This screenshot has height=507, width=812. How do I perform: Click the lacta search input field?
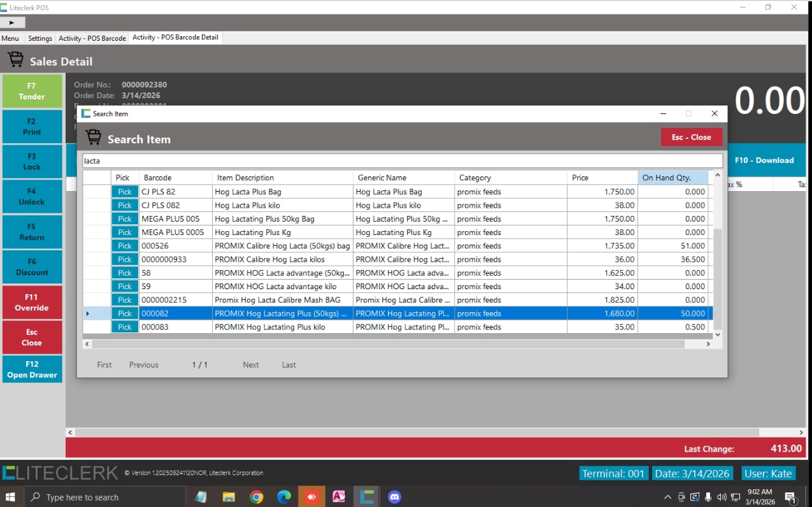(x=402, y=161)
